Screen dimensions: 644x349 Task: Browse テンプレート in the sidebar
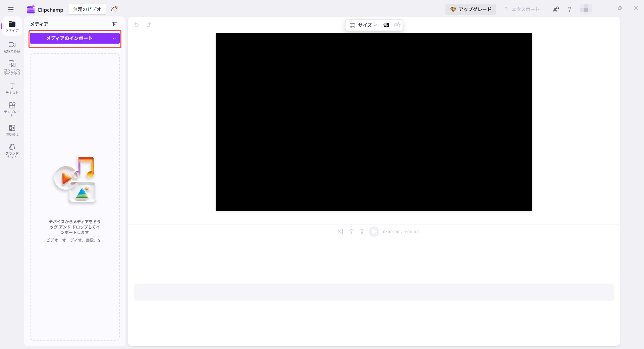point(12,108)
